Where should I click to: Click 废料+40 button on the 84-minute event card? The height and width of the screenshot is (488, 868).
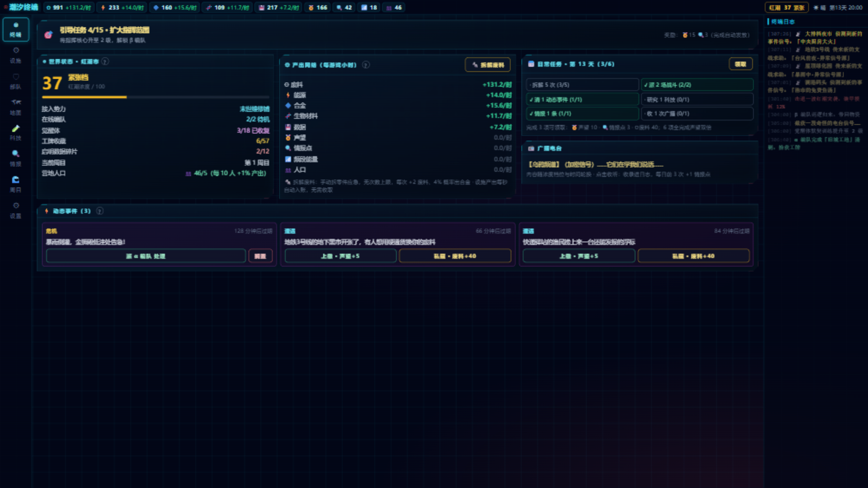point(693,256)
